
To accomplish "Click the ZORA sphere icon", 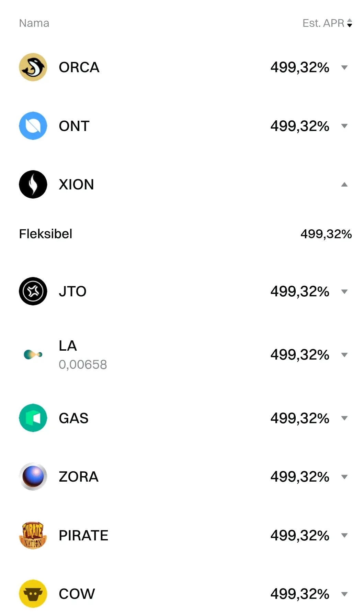I will tap(33, 476).
